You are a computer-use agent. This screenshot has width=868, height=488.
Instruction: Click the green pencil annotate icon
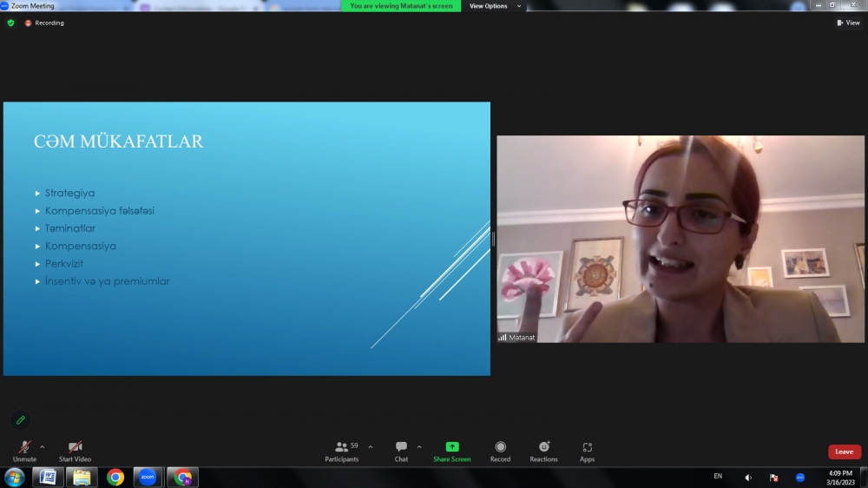tap(21, 420)
